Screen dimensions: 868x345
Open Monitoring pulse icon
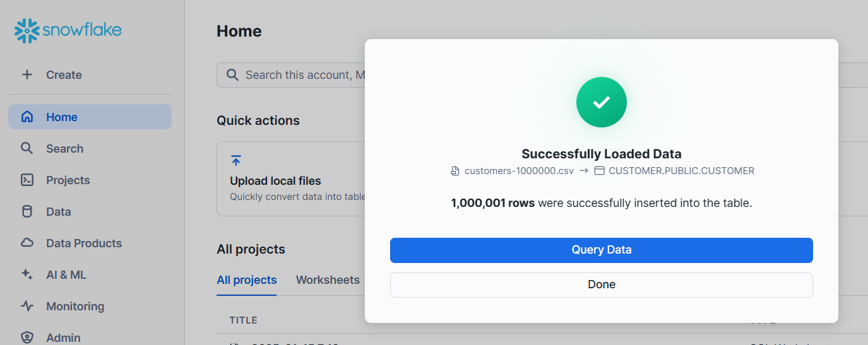click(x=27, y=306)
